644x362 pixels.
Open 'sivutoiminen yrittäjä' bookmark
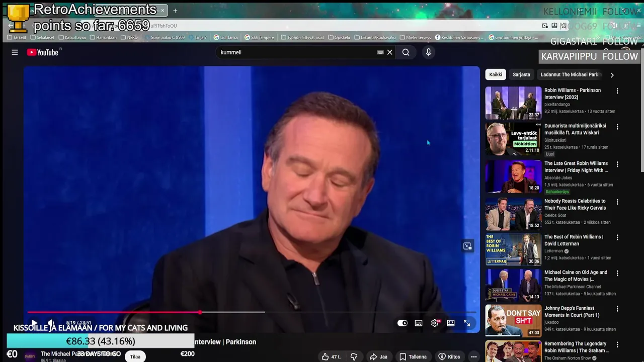(513, 37)
